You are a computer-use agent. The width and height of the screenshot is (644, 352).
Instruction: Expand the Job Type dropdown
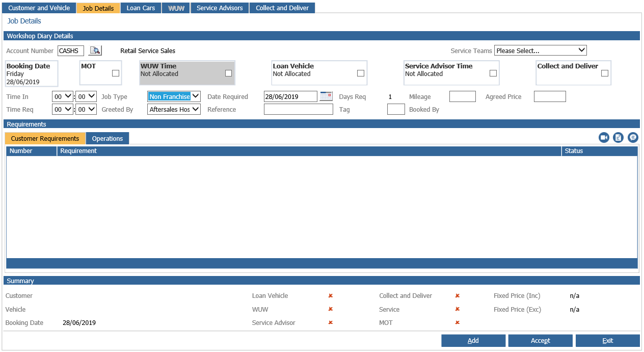(x=174, y=96)
